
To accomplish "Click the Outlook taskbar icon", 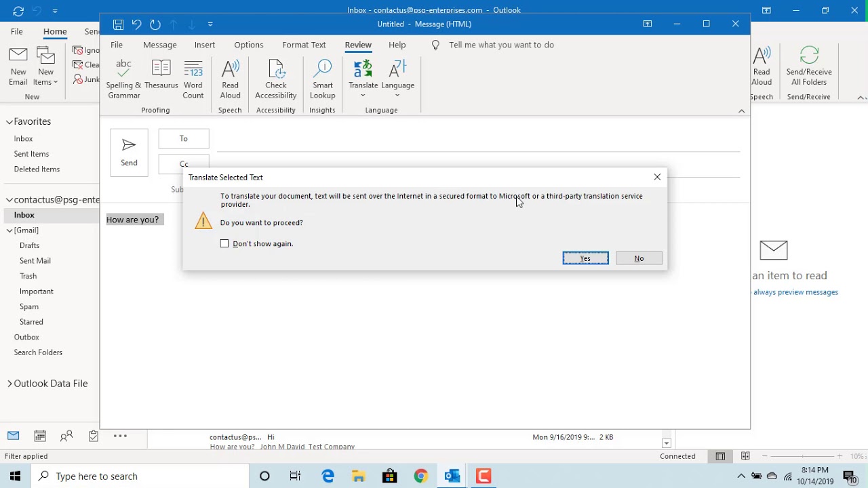I will (452, 476).
